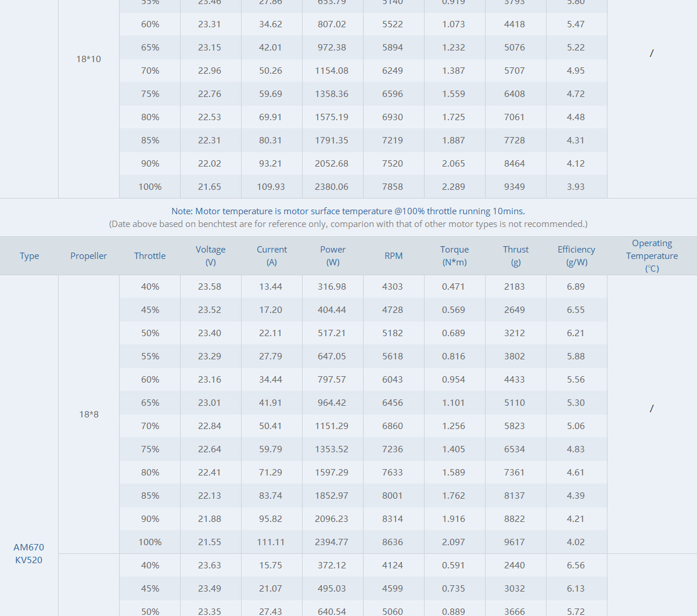697x616 pixels.
Task: Click the Throttle column header
Action: [x=150, y=255]
